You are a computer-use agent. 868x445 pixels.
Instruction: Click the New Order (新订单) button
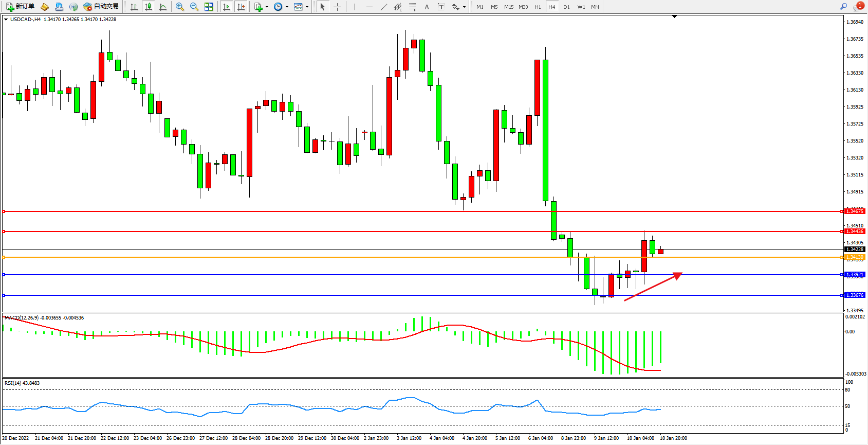(x=21, y=7)
